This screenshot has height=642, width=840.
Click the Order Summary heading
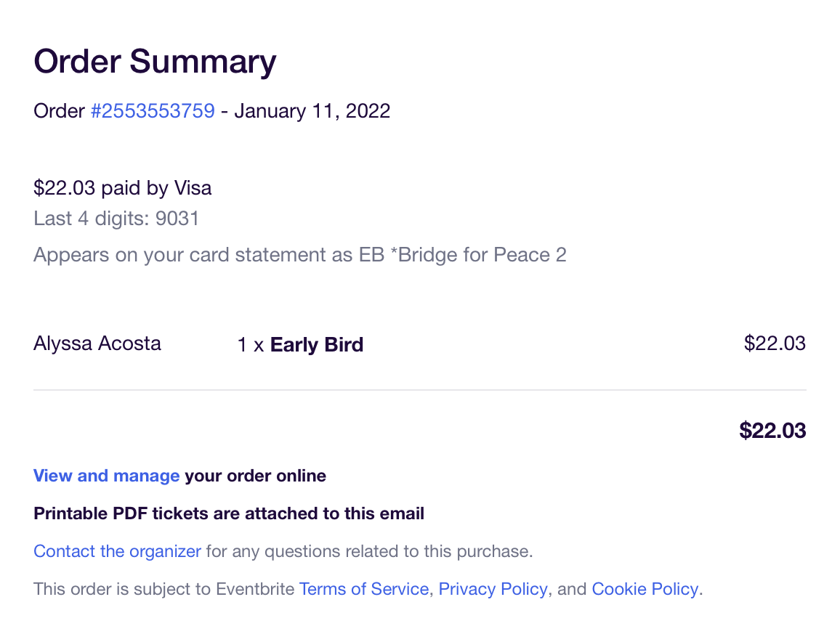tap(155, 62)
